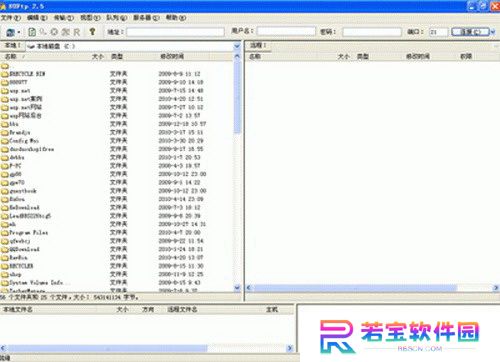The image size is (500, 362).
Task: Open the 服务器 (Server) menu
Action: click(x=146, y=18)
